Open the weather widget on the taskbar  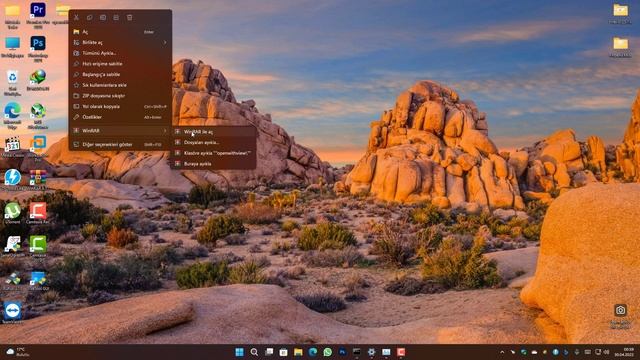pos(17,352)
